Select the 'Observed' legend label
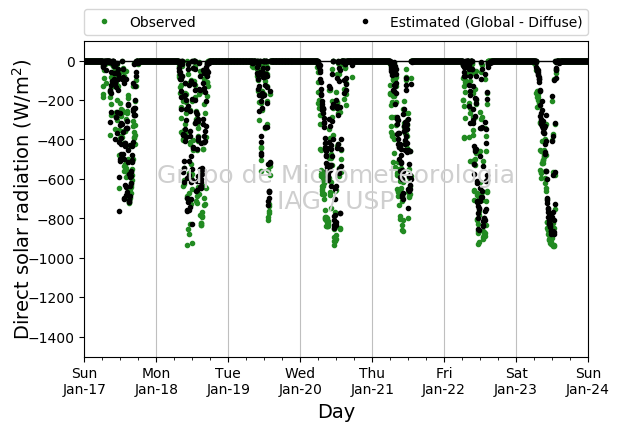This screenshot has width=620, height=431. 163,22
